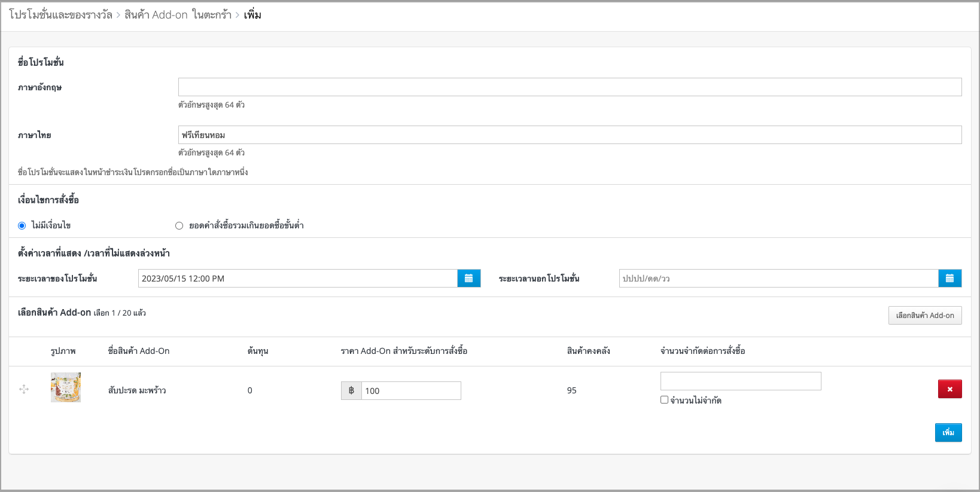
Task: Select the ไม่มีเงื่อนไข radio option
Action: (x=22, y=226)
